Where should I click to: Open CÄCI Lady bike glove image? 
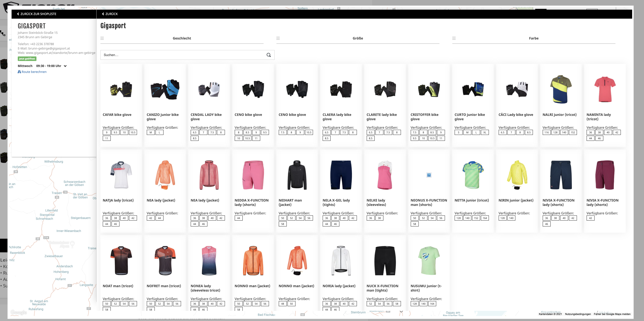click(517, 89)
